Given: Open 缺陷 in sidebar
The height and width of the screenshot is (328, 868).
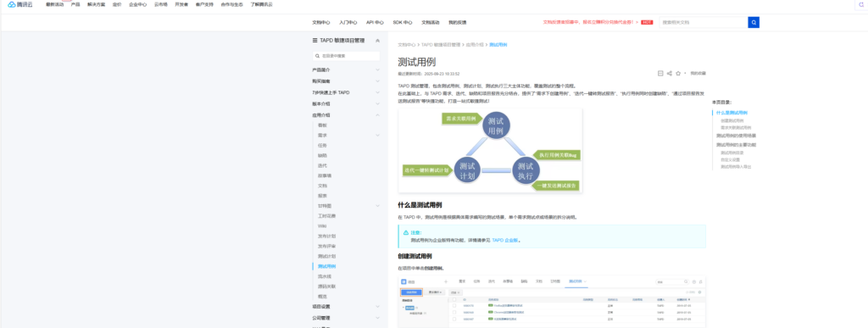Looking at the screenshot, I should coord(322,155).
